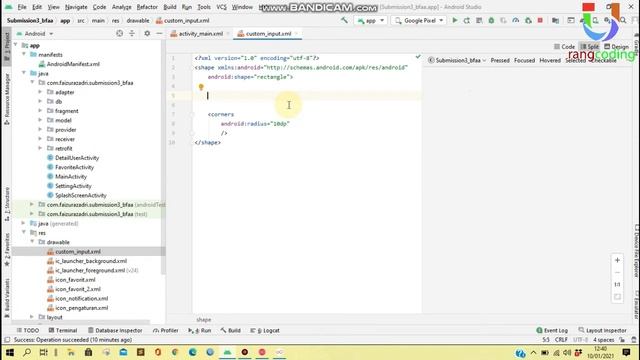
Task: Click the project panel locate target icon
Action: [119, 33]
